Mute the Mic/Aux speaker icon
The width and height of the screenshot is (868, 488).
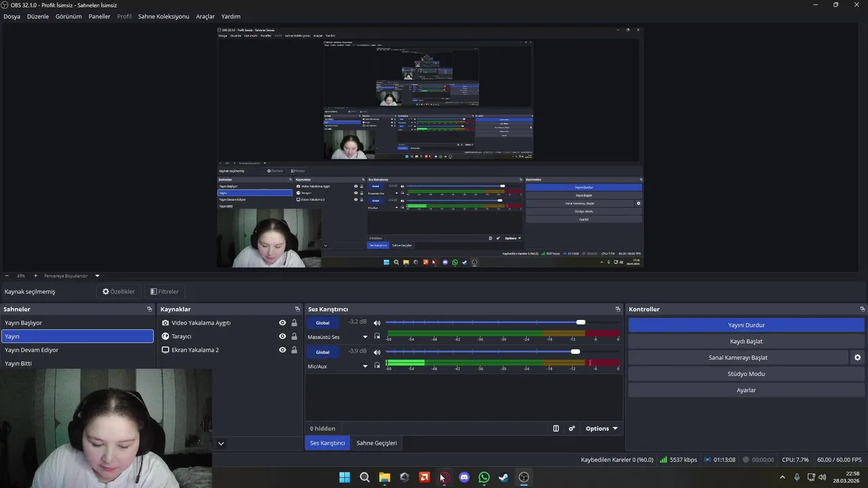[x=377, y=352]
